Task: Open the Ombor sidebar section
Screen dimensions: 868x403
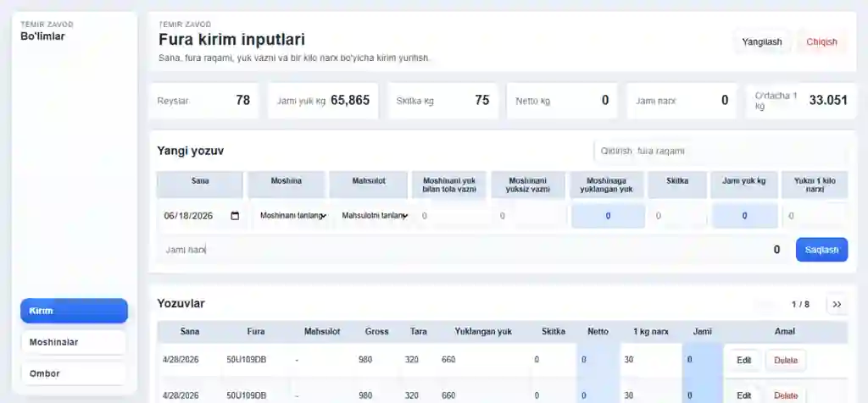Action: point(75,373)
